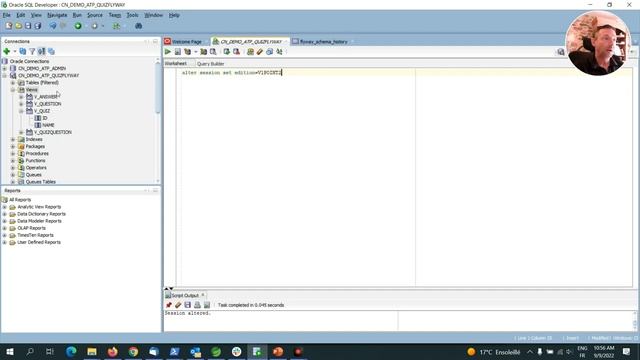This screenshot has width=640, height=360.
Task: Open Microsoft Edge from the taskbar
Action: [x=71, y=351]
